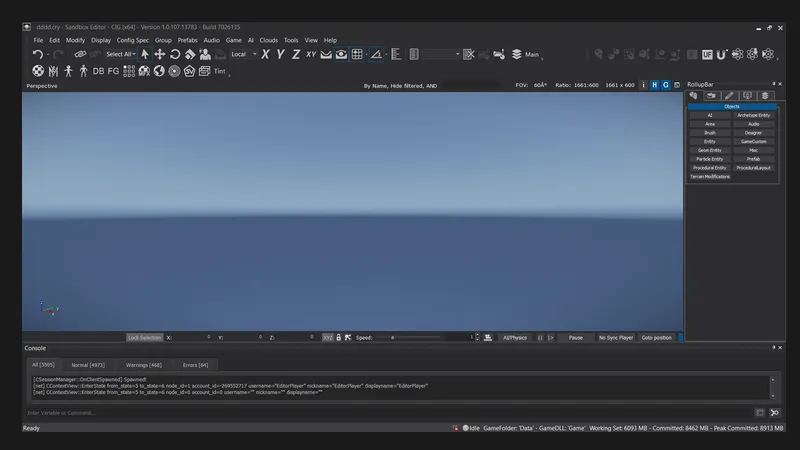
Task: Switch to RollupBar Modeling pencil tab
Action: coord(729,95)
